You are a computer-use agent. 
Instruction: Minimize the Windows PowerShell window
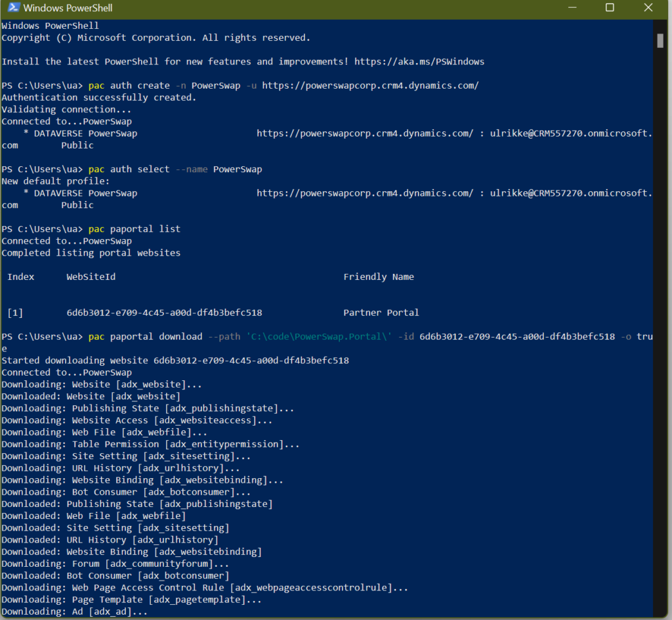572,8
